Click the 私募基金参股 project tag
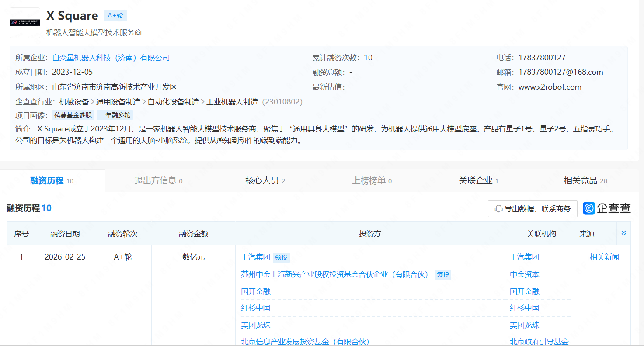The image size is (644, 346). [73, 115]
